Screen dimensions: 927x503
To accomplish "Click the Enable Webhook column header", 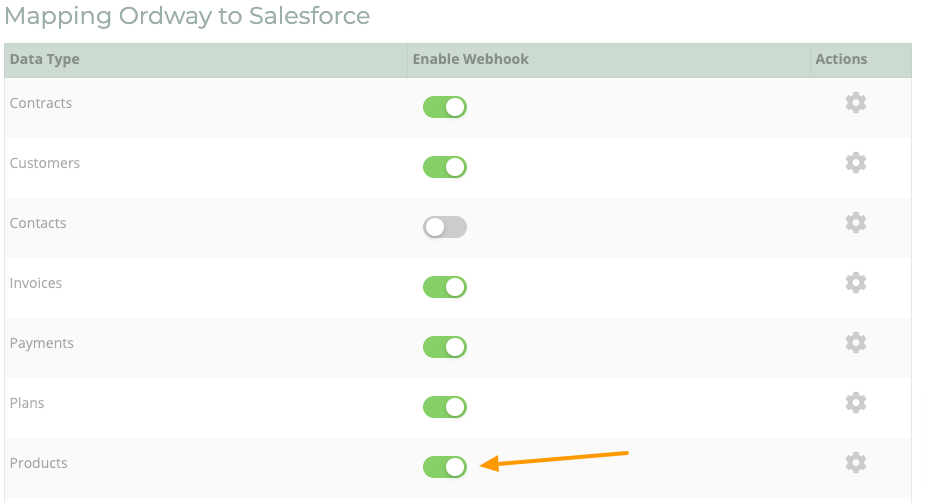I will tap(471, 59).
